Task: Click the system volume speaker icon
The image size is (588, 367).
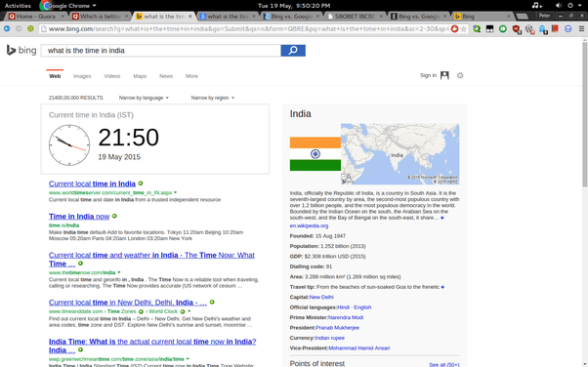Action: (x=559, y=5)
